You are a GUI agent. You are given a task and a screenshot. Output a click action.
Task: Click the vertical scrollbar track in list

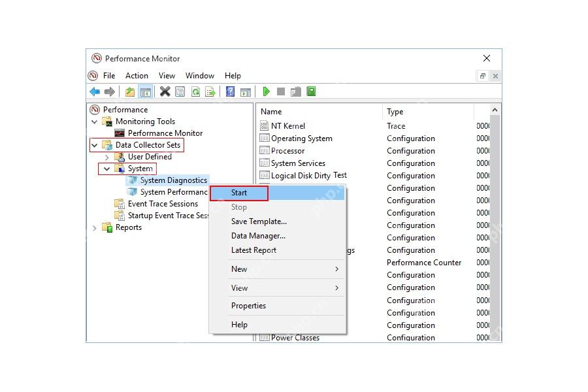click(x=495, y=229)
